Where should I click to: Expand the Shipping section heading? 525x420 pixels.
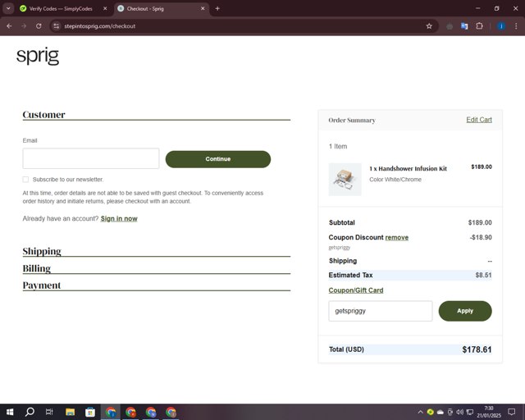coord(42,251)
